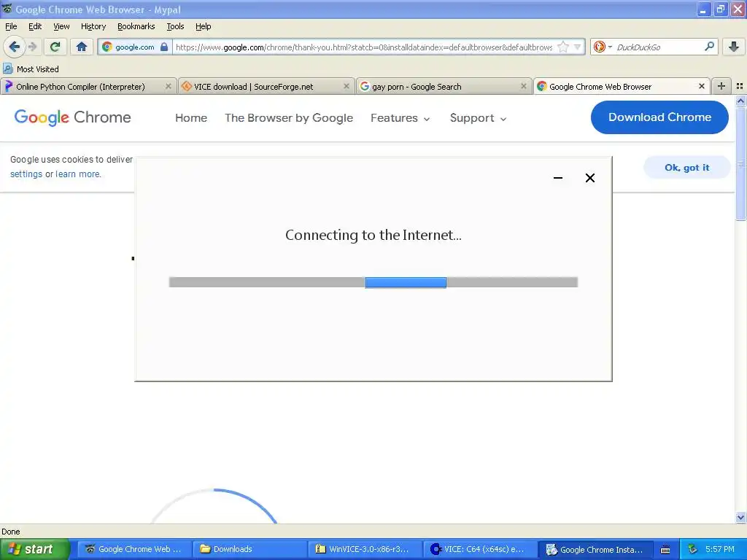The width and height of the screenshot is (747, 560).
Task: Click the search magnifier icon
Action: 709,47
